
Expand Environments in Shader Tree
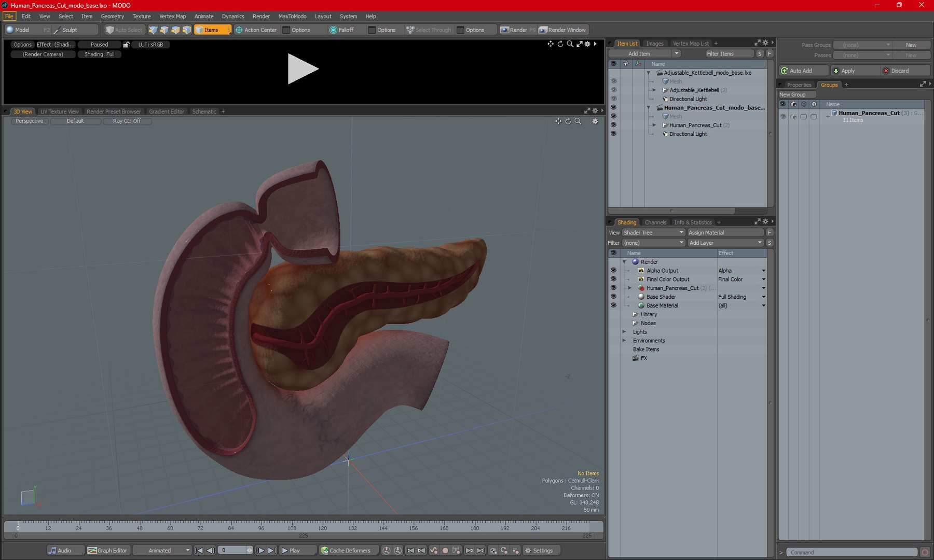[624, 341]
